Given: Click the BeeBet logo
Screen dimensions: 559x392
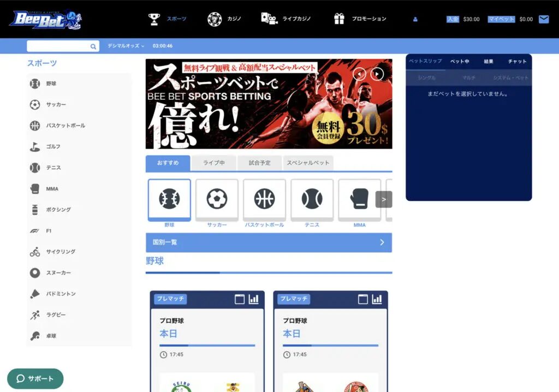Looking at the screenshot, I should [x=46, y=20].
